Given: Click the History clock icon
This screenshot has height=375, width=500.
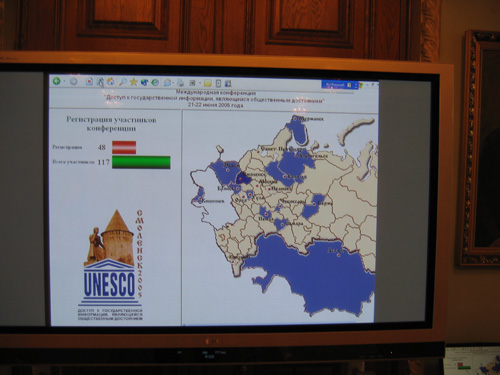Looking at the screenshot, I should (x=155, y=82).
